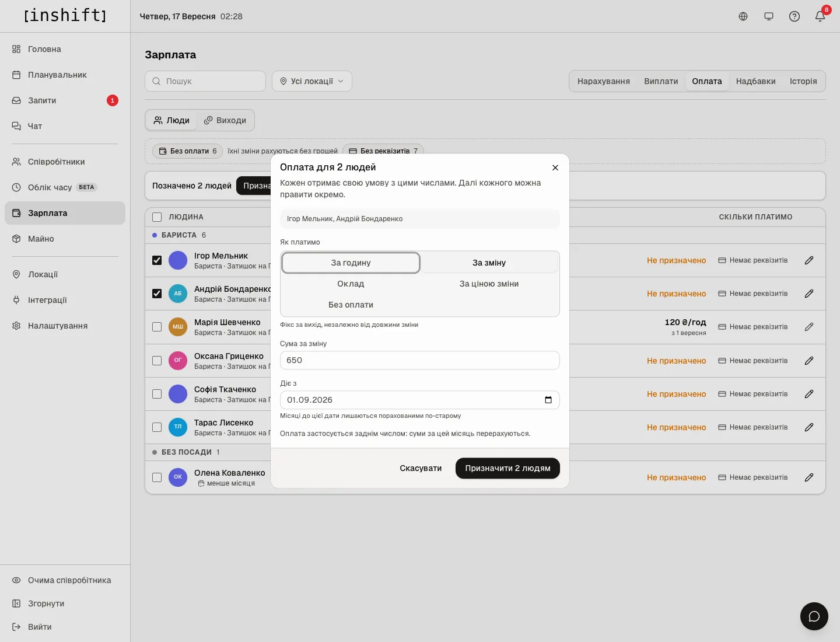Switch to Виплати tab
Screen dimensions: 840x642
tap(661, 81)
